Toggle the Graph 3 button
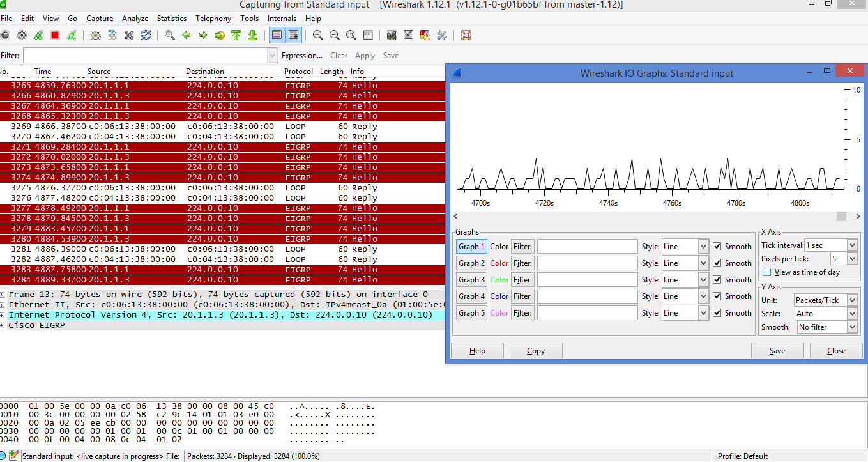The width and height of the screenshot is (868, 462). pos(471,280)
